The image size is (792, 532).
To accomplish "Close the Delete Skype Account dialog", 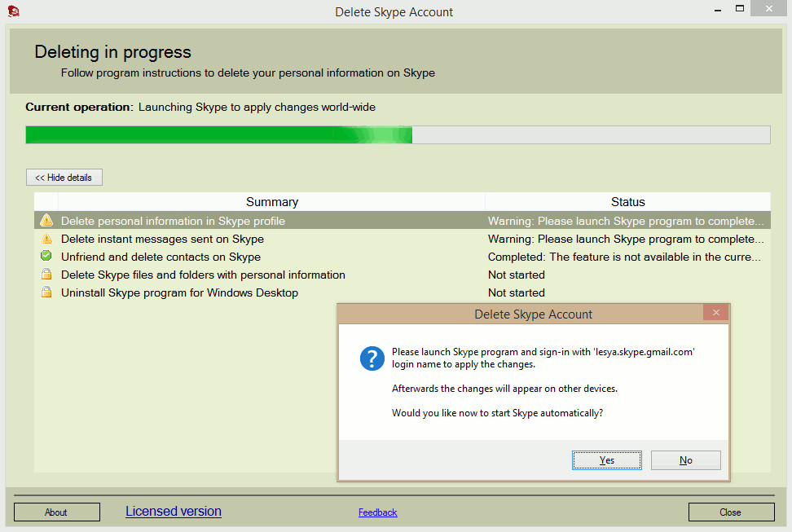I will [x=715, y=313].
